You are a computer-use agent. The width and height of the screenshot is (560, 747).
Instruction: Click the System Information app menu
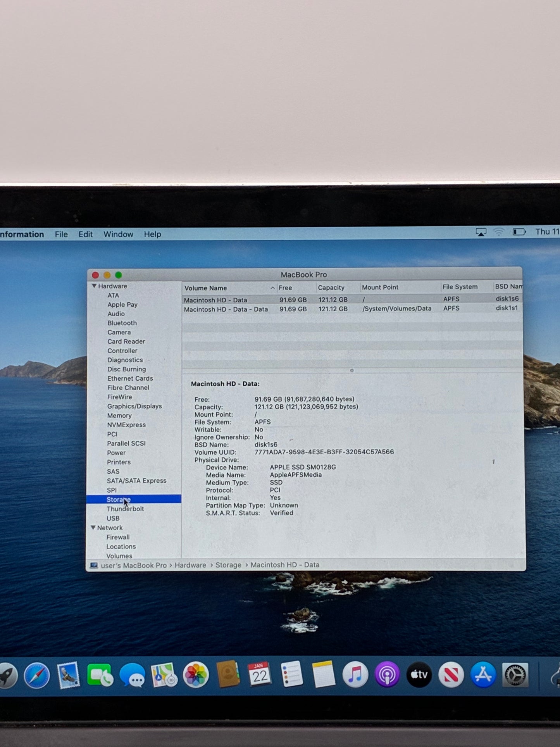pyautogui.click(x=22, y=234)
